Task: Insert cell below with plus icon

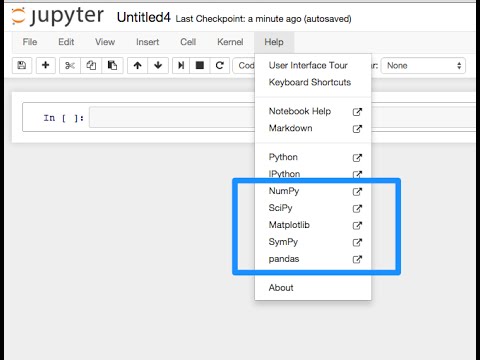Action: (46, 65)
